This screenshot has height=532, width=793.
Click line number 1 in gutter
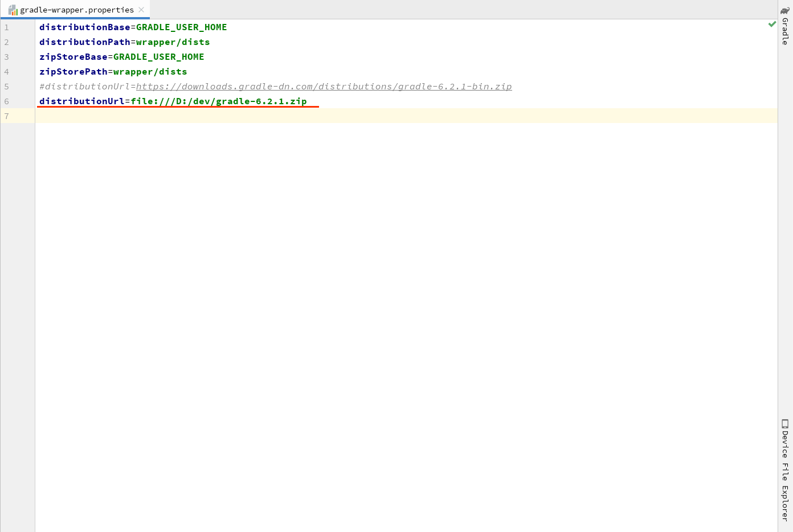pyautogui.click(x=6, y=27)
